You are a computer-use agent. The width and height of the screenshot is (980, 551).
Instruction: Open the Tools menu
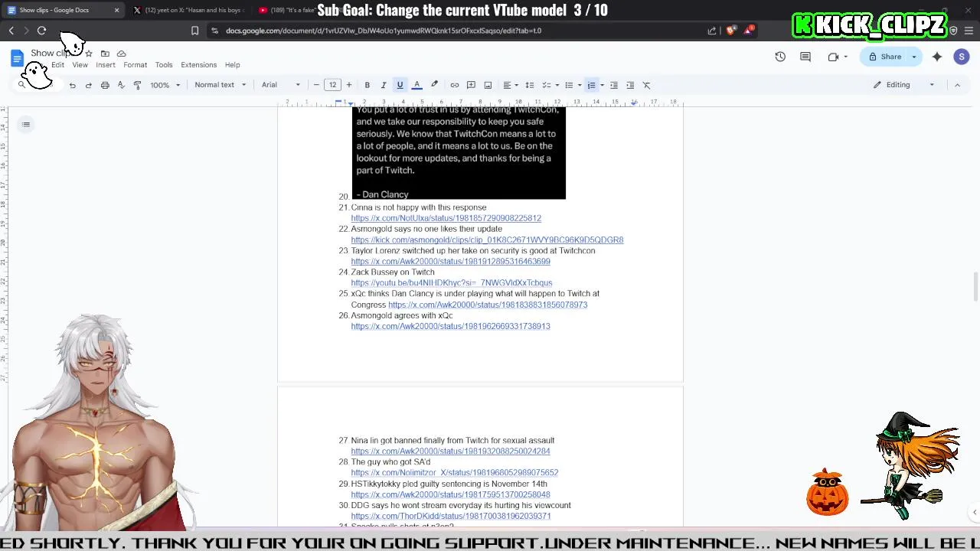(x=164, y=65)
